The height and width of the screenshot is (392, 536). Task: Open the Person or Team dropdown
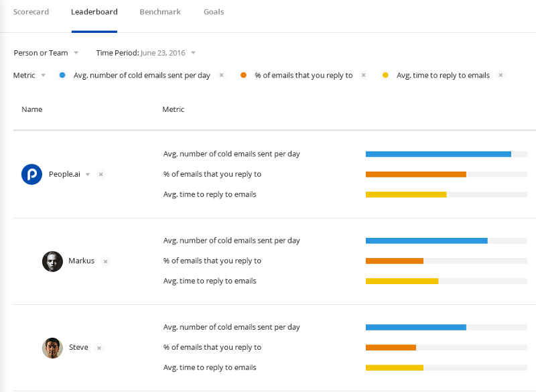[46, 53]
